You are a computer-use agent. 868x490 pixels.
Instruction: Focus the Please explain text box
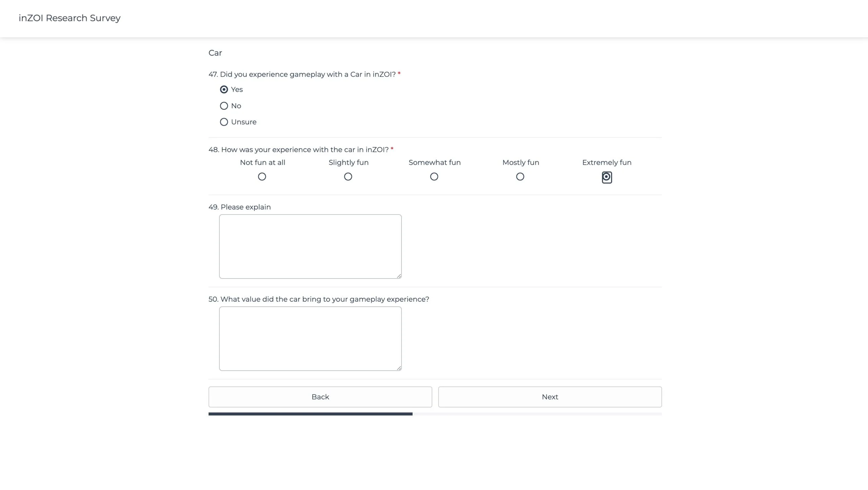click(x=310, y=246)
